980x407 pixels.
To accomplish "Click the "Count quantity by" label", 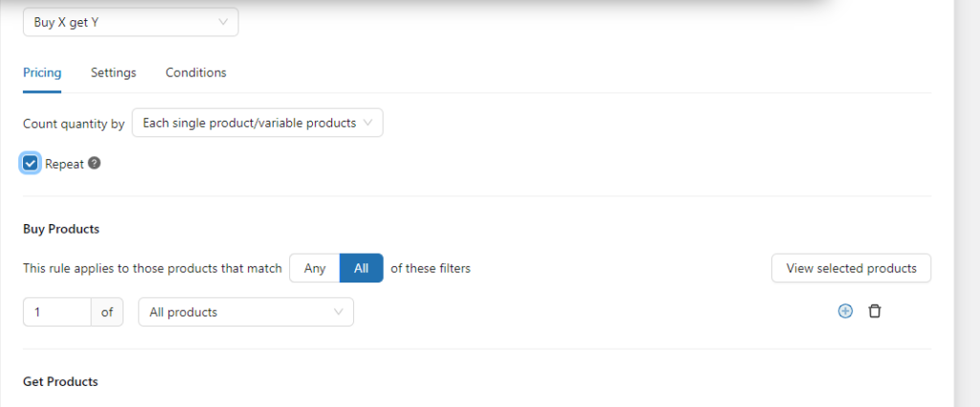I will coord(74,124).
